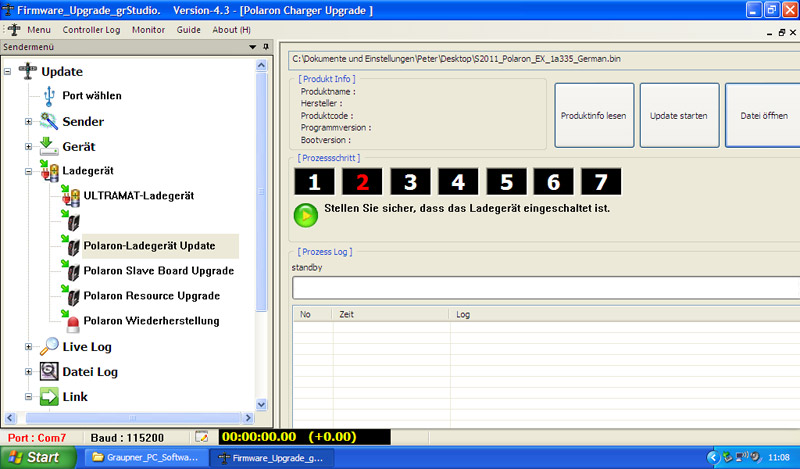The height and width of the screenshot is (469, 800).
Task: Click the Update starten button
Action: [679, 115]
